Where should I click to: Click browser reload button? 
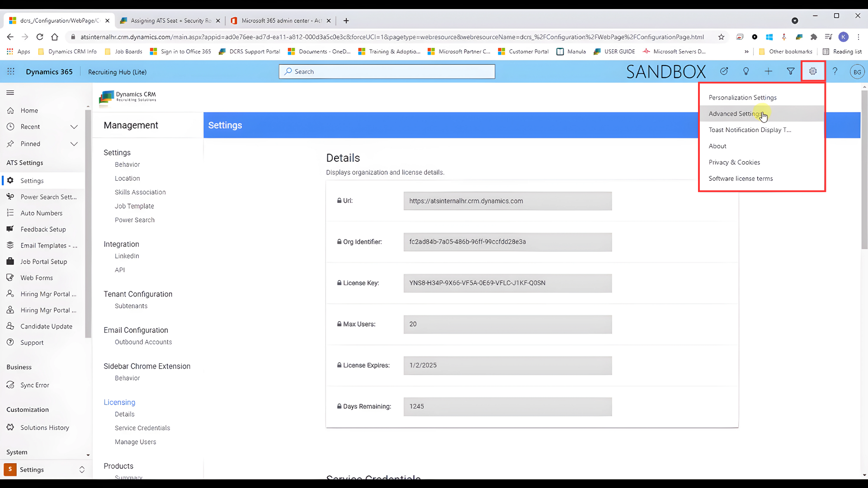click(40, 37)
